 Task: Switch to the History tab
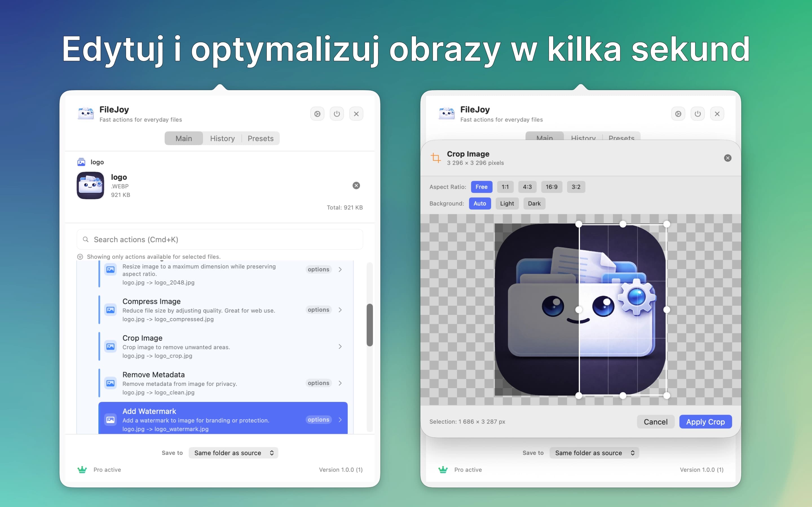tap(222, 138)
